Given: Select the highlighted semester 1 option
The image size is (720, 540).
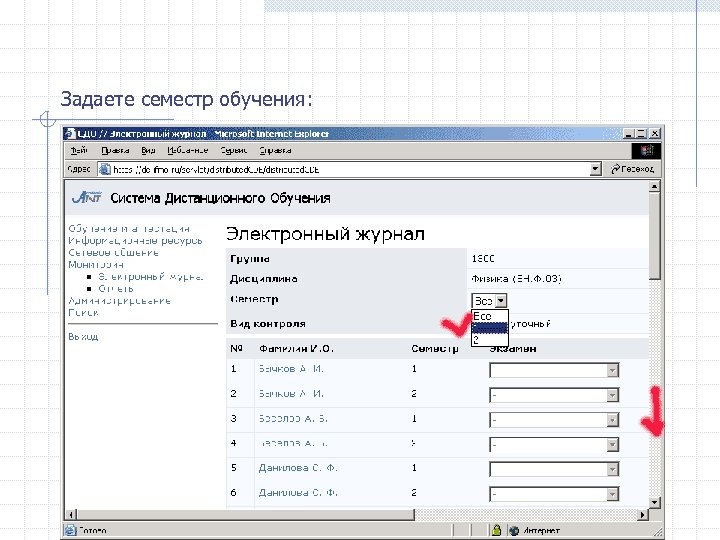Looking at the screenshot, I should 490,328.
